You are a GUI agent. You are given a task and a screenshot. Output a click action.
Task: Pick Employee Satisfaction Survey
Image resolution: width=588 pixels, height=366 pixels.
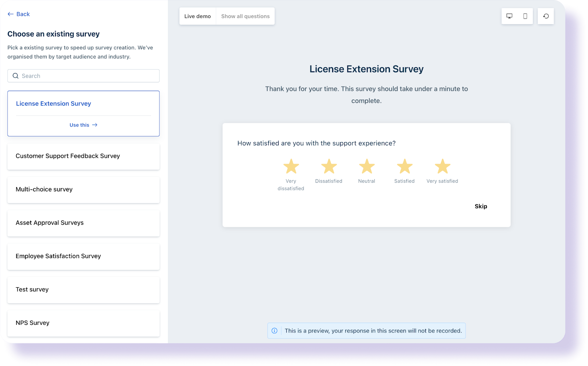(83, 256)
